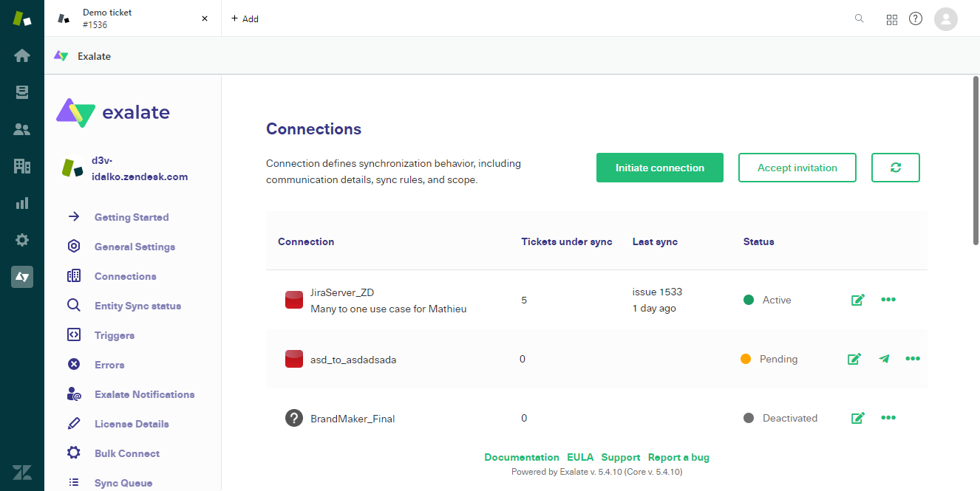
Task: Edit the asd_to_asdadsada connection
Action: pos(854,359)
